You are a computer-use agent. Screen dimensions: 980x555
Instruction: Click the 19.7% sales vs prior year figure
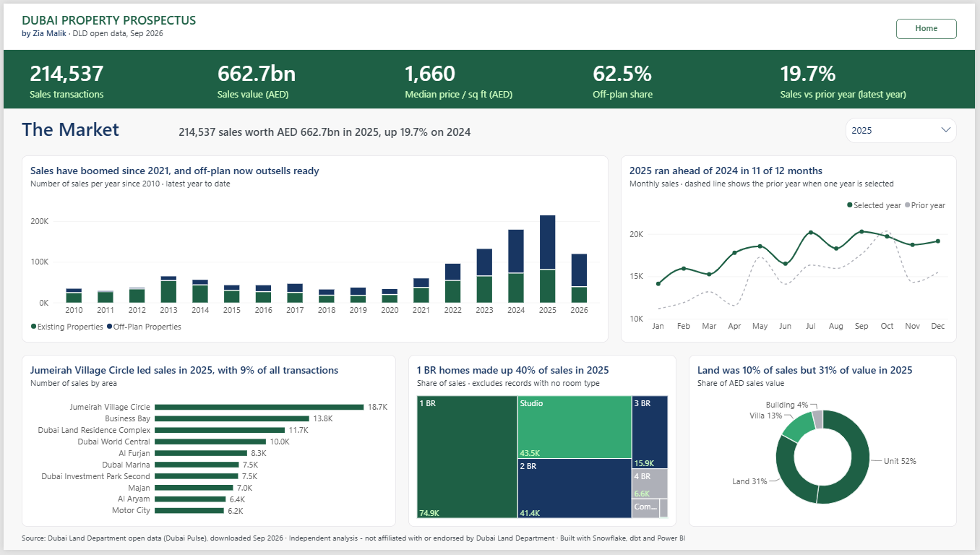pyautogui.click(x=808, y=74)
